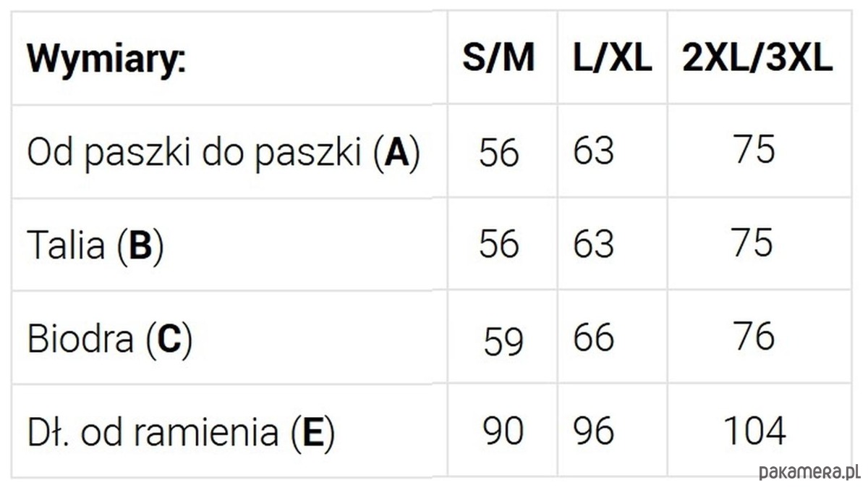Click the 2XL/3XL value 75 in the Talia row
868x488 pixels.
pyautogui.click(x=754, y=243)
